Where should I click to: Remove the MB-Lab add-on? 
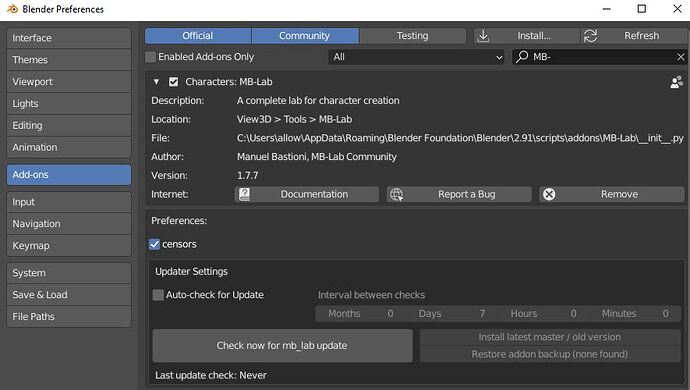(612, 194)
